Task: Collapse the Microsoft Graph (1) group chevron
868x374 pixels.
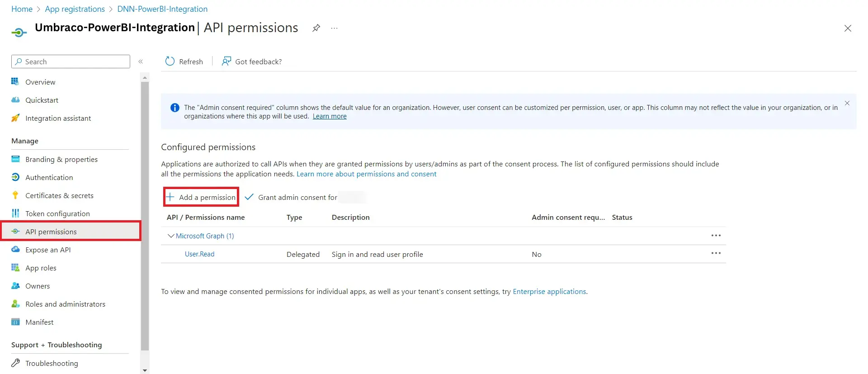Action: point(171,236)
